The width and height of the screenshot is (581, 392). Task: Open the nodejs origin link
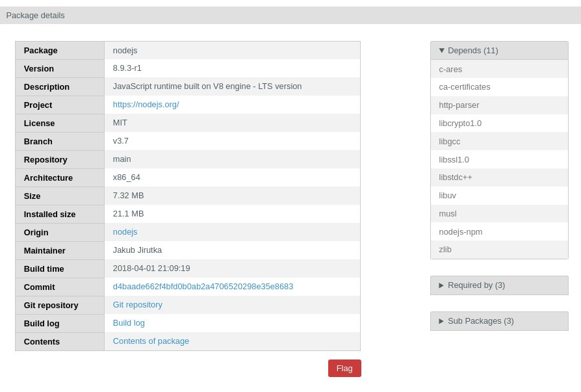[125, 232]
